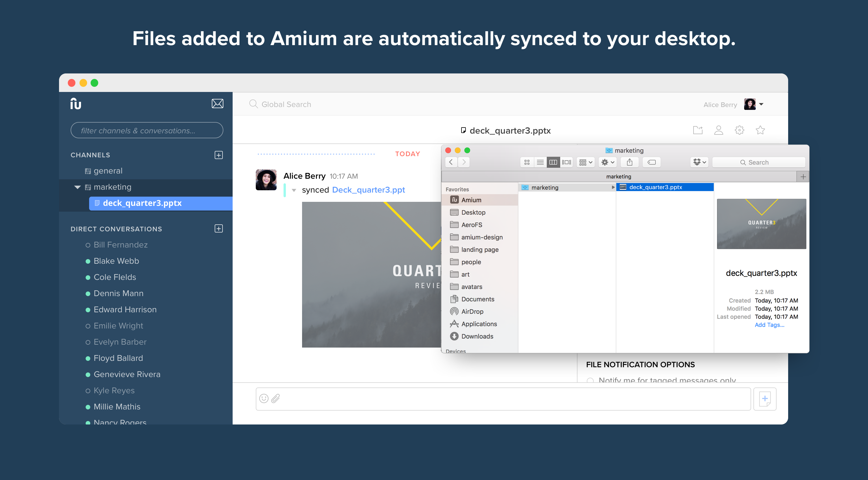Collapse the synced message disclosure triangle
This screenshot has width=868, height=480.
click(x=294, y=190)
